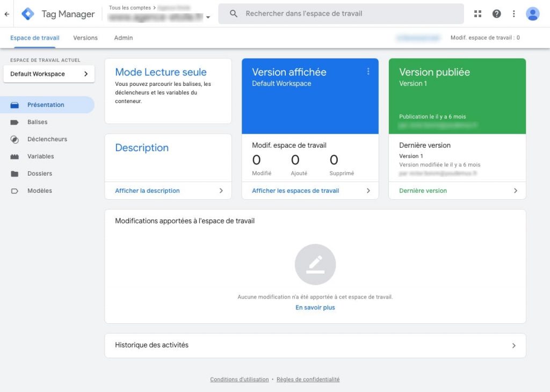The width and height of the screenshot is (550, 392).
Task: Open three-dot menu on Version affichée card
Action: (x=368, y=71)
